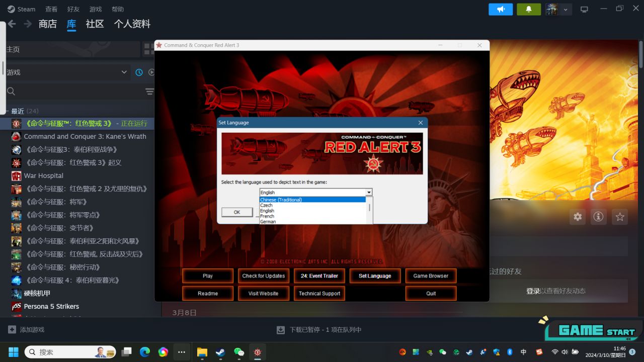Viewport: 644px width, 362px height.
Task: Choose French in the language list
Action: pyautogui.click(x=312, y=216)
